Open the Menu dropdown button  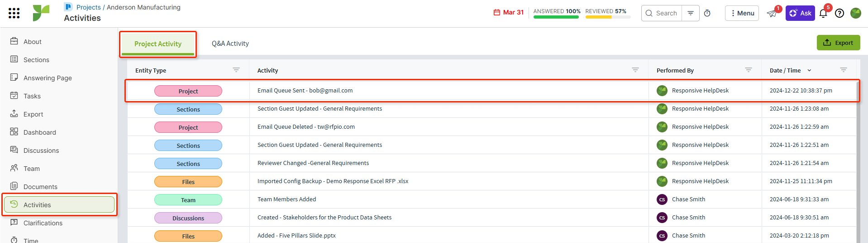pyautogui.click(x=742, y=13)
